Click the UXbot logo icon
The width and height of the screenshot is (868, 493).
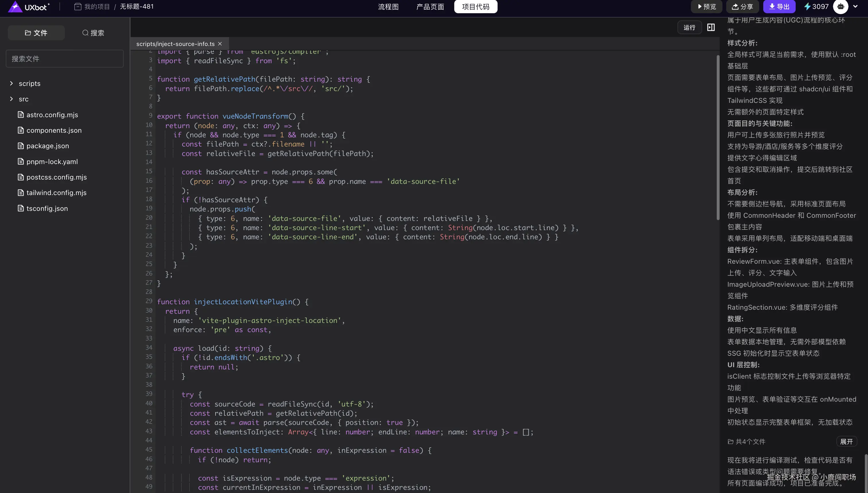coord(15,7)
